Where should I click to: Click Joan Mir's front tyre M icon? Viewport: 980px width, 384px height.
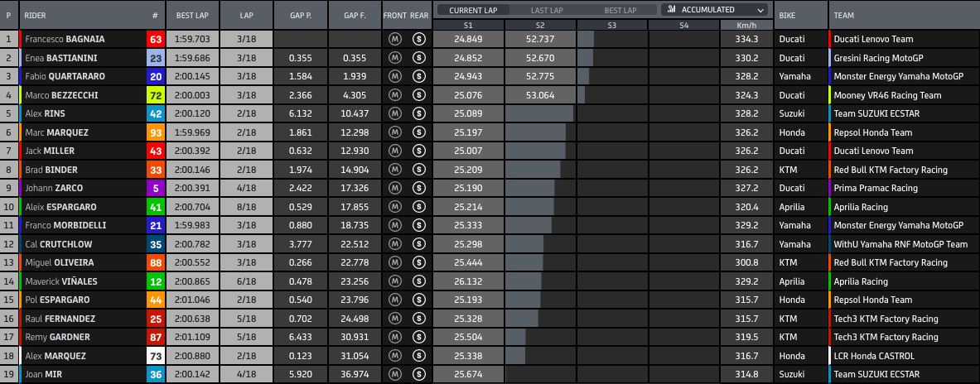(x=394, y=375)
